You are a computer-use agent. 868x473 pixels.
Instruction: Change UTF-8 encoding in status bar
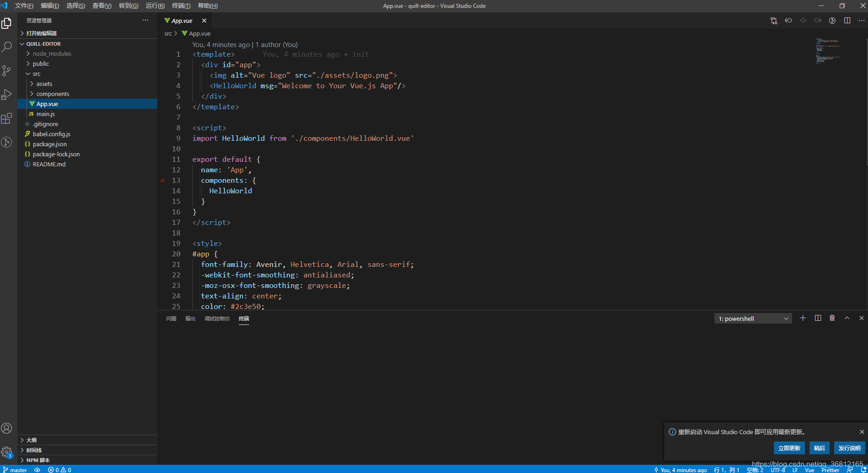(778, 470)
